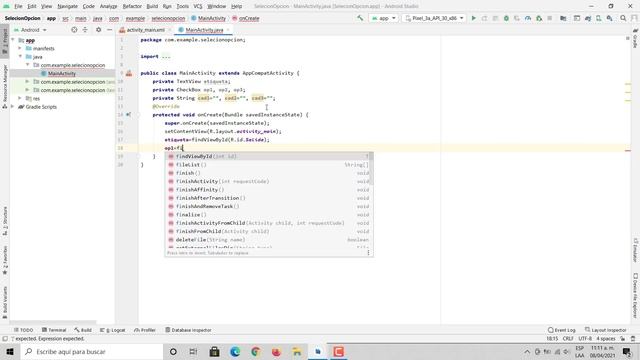640x360 pixels.
Task: Open Windows notification center icon
Action: (627, 351)
